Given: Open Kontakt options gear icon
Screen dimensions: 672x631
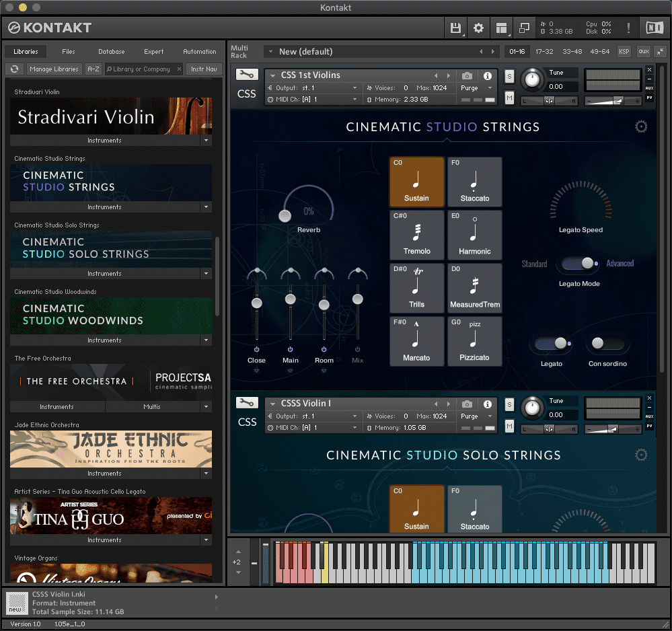Looking at the screenshot, I should coord(478,28).
